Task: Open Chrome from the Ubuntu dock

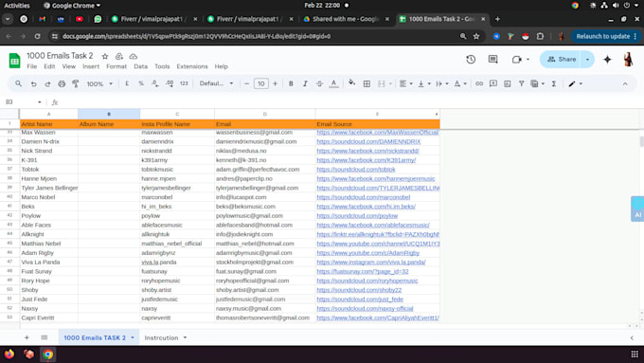Action: 48,354
